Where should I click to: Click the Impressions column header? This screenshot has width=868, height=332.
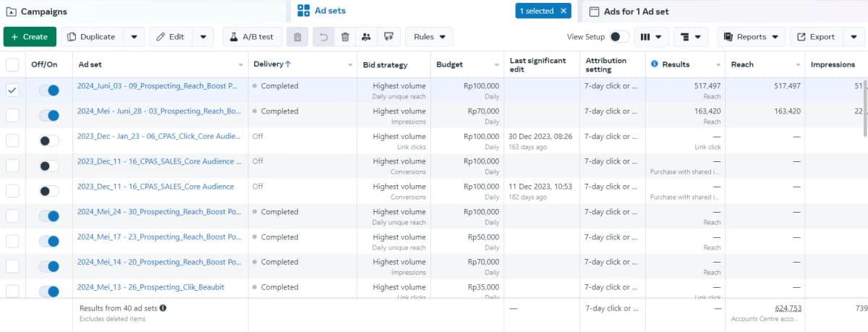click(x=833, y=64)
